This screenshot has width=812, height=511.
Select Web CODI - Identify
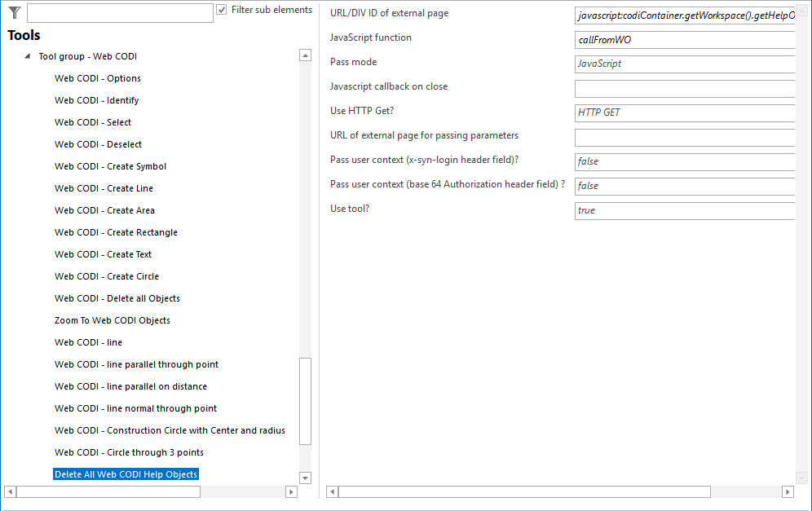click(96, 99)
